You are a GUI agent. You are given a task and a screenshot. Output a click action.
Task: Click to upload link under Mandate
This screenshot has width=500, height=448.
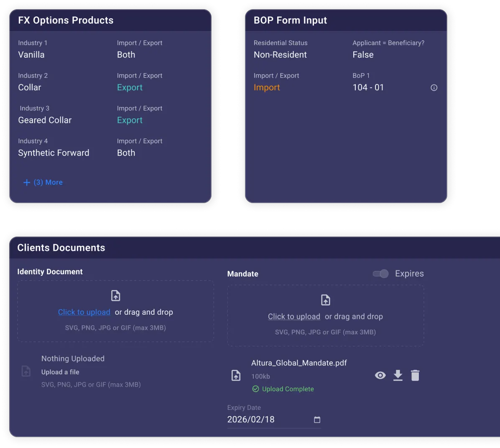point(294,317)
